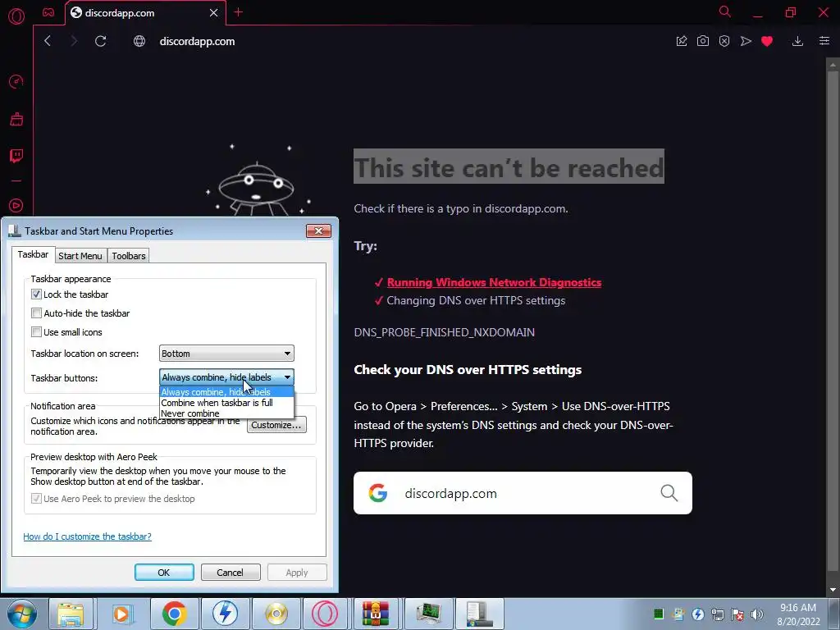Enable Use small icons checkbox

pyautogui.click(x=36, y=331)
